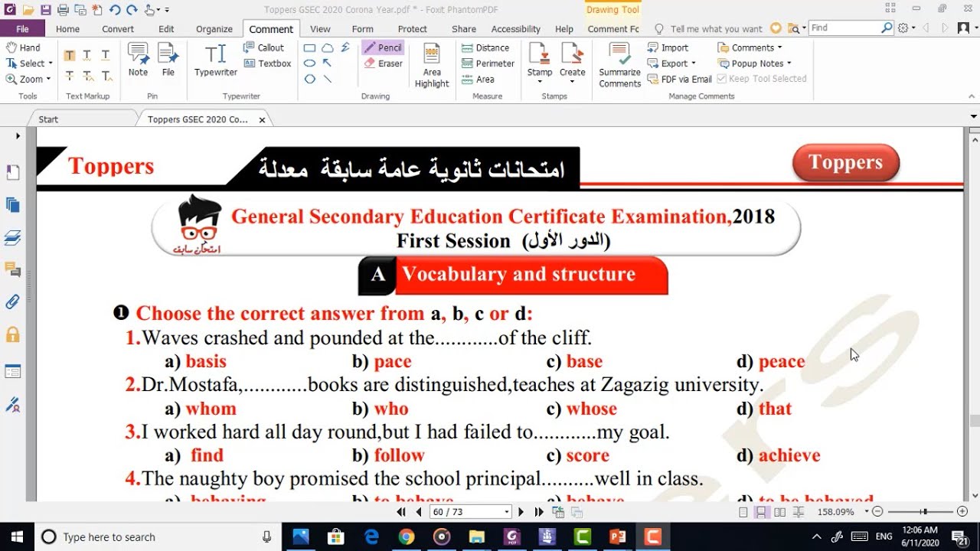This screenshot has width=980, height=551.
Task: Pick the Cloud drawing tool
Action: [x=328, y=47]
